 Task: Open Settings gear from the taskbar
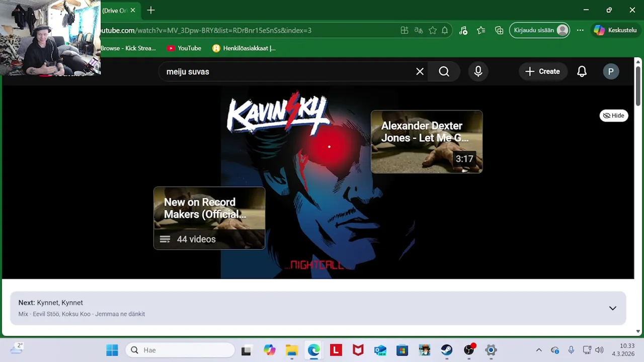pyautogui.click(x=491, y=350)
